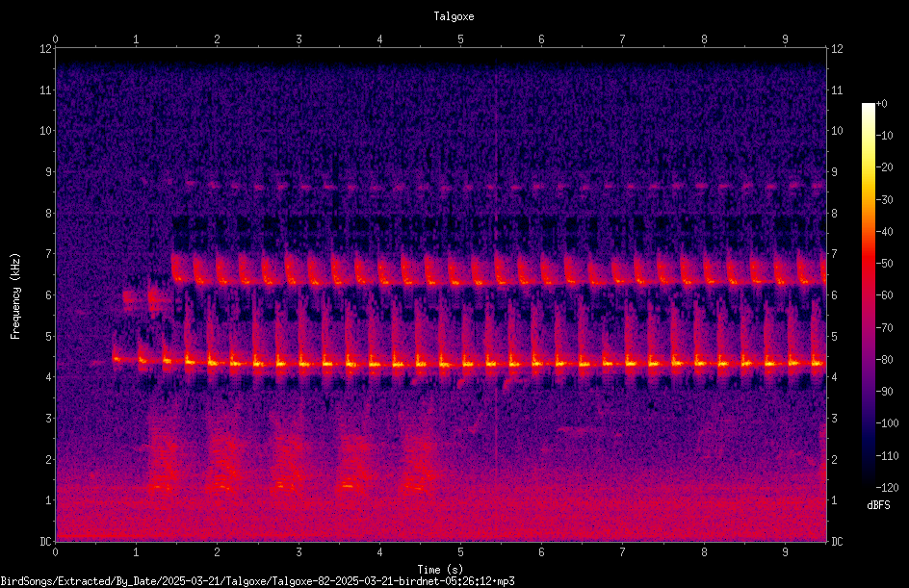The width and height of the screenshot is (909, 588).
Task: Click the 7 kHz label on right axis
Action: [834, 254]
